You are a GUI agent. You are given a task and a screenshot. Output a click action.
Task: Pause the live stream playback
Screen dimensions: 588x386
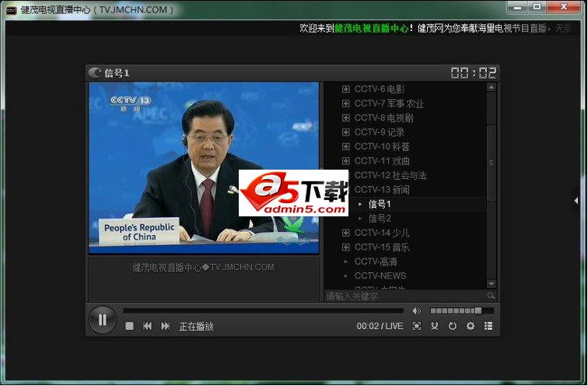pyautogui.click(x=102, y=319)
